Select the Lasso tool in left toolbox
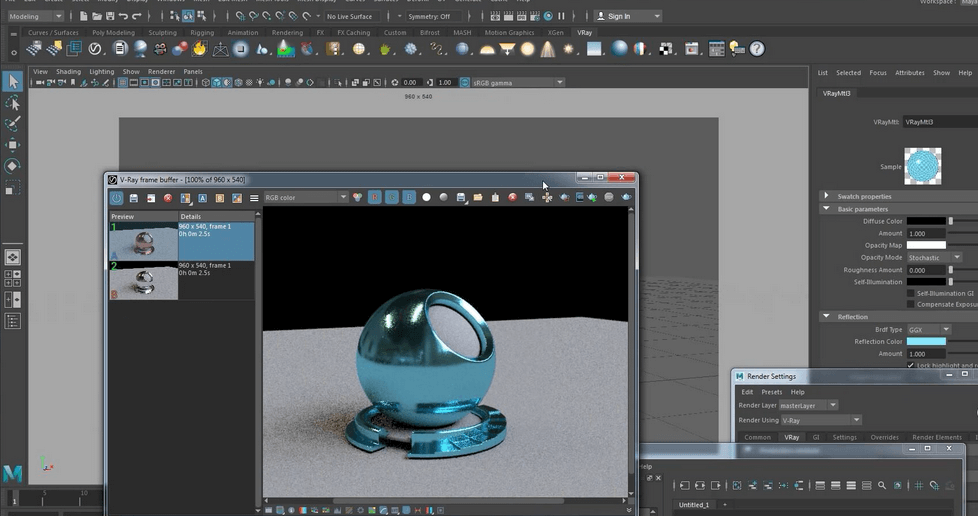This screenshot has width=978, height=516. click(12, 103)
